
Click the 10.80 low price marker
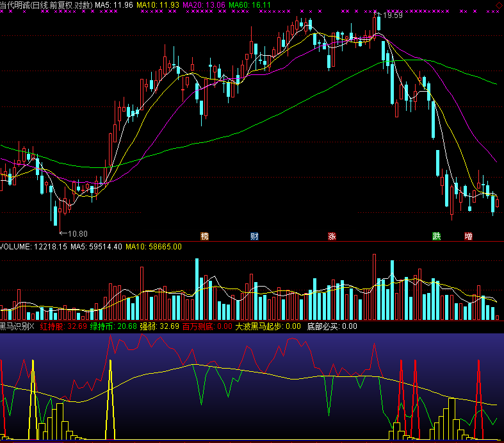[x=77, y=234]
